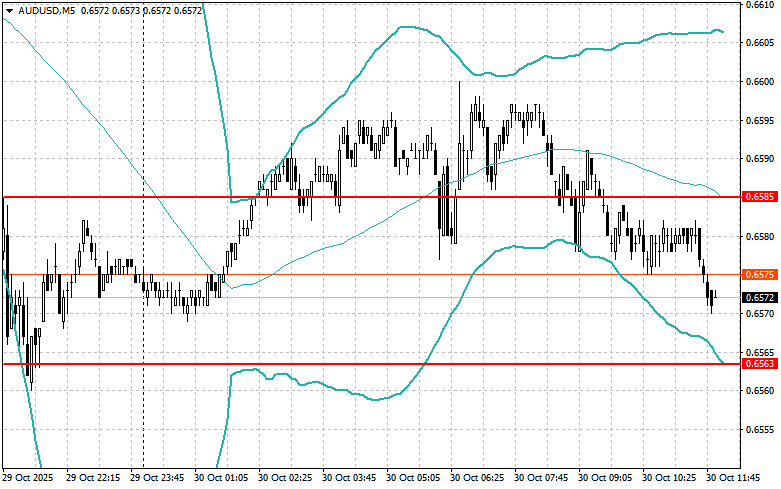This screenshot has width=781, height=489.
Task: Click the 30 Oct 02:25 time label
Action: [285, 478]
